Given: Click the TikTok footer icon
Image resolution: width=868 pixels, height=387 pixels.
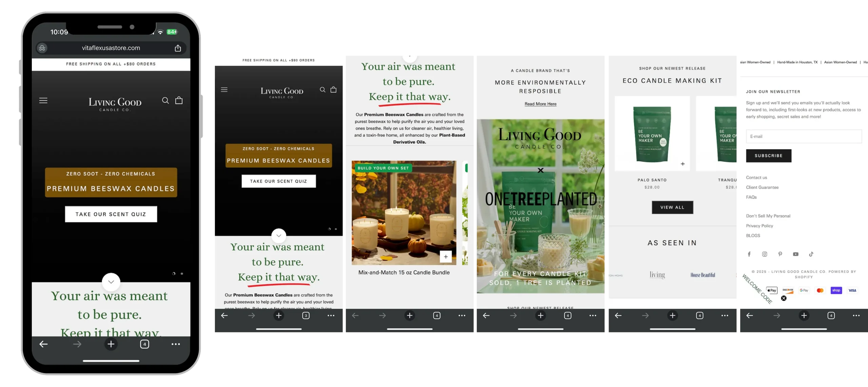Looking at the screenshot, I should (811, 254).
